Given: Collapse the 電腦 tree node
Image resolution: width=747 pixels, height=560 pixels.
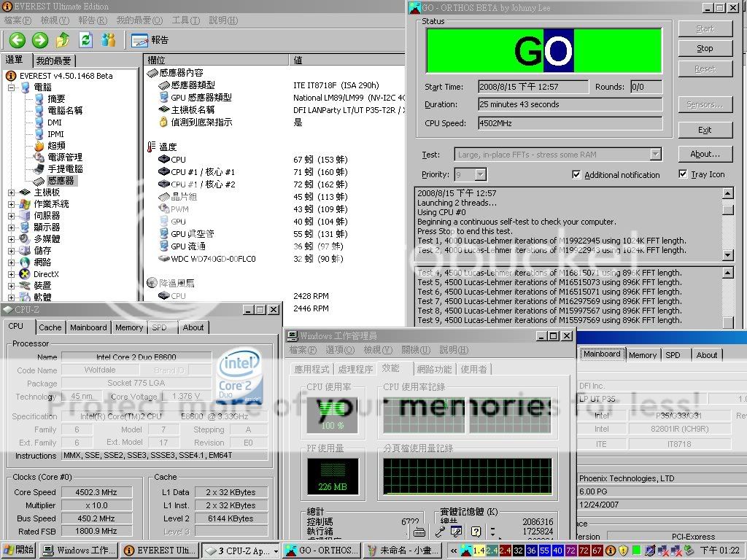Looking at the screenshot, I should [x=12, y=87].
